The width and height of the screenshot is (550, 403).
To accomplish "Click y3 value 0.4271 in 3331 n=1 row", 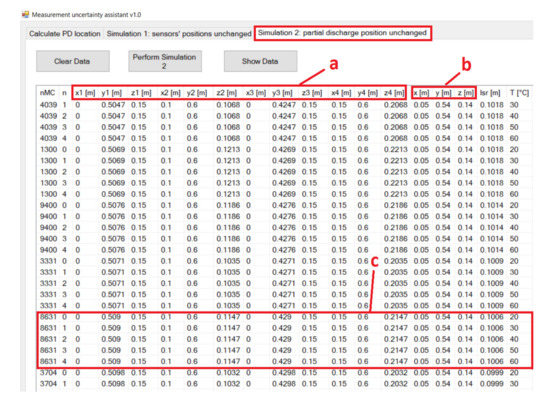I will [x=284, y=272].
